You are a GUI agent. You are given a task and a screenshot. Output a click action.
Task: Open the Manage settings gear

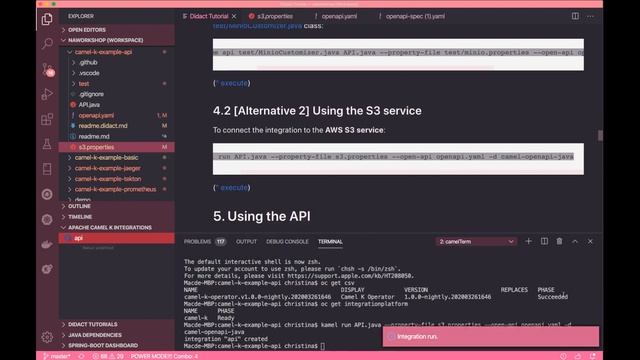47,337
